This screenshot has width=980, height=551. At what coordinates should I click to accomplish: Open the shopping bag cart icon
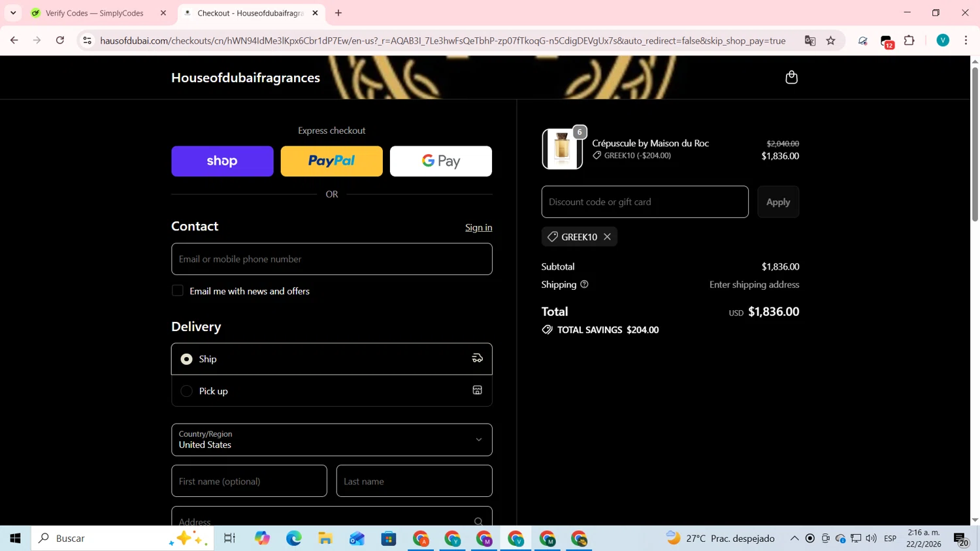click(x=791, y=78)
